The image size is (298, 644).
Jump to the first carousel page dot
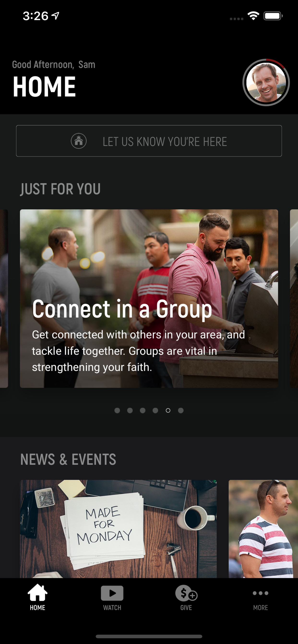[117, 410]
